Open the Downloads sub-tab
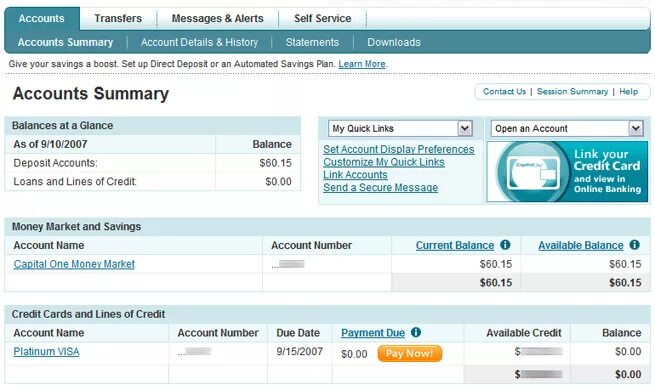Image resolution: width=655 pixels, height=390 pixels. pyautogui.click(x=394, y=42)
